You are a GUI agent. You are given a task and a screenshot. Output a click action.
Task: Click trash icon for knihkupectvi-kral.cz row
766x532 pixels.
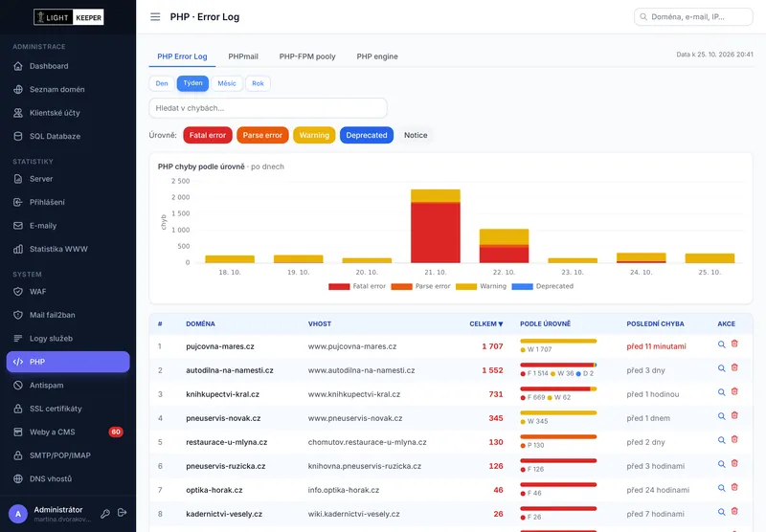click(734, 391)
